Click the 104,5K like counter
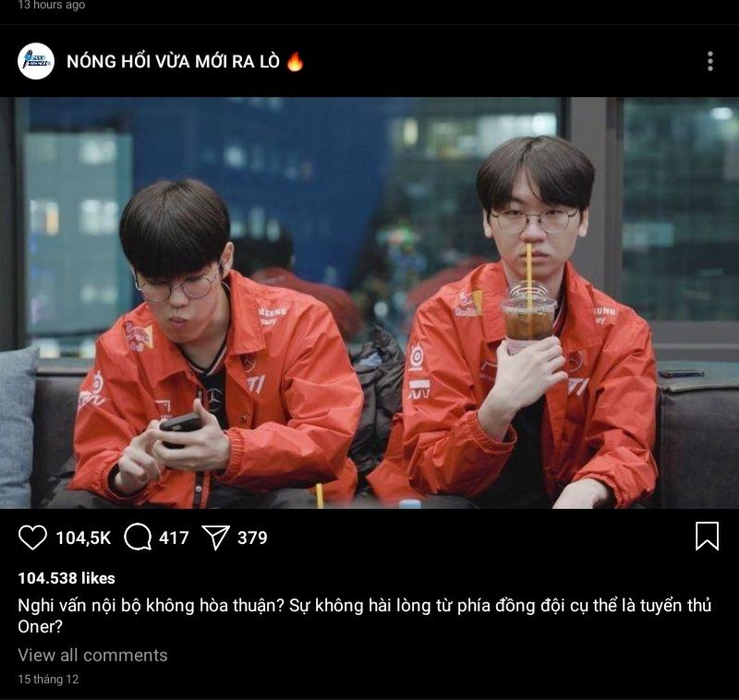Image resolution: width=739 pixels, height=700 pixels. [x=83, y=538]
